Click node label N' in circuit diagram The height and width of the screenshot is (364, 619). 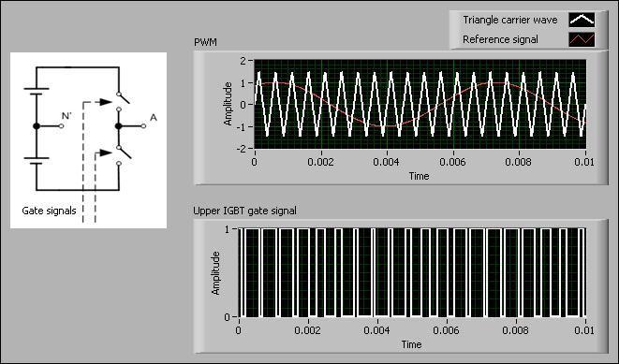tap(66, 115)
